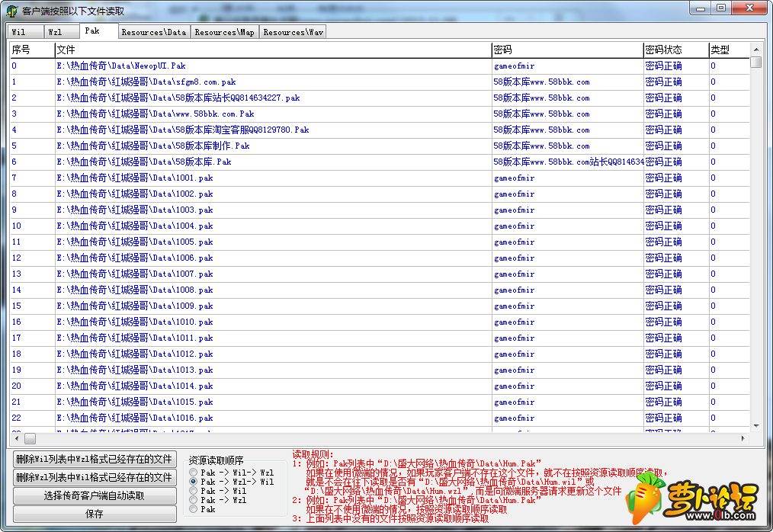The width and height of the screenshot is (773, 532).
Task: Click the gameofmir password in row 0
Action: click(514, 66)
